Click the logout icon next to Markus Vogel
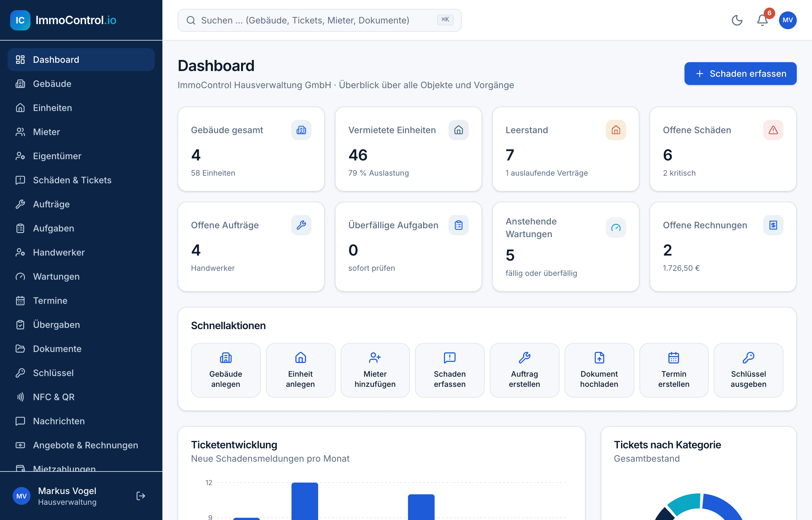 [141, 496]
